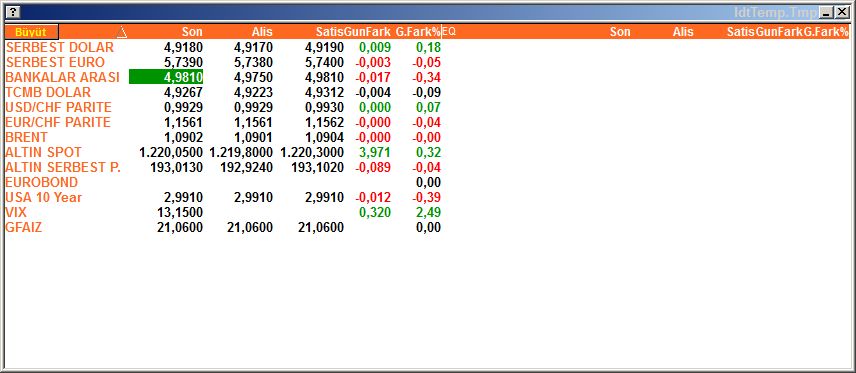Click the sort triangle icon in the header
This screenshot has width=856, height=373.
[122, 32]
